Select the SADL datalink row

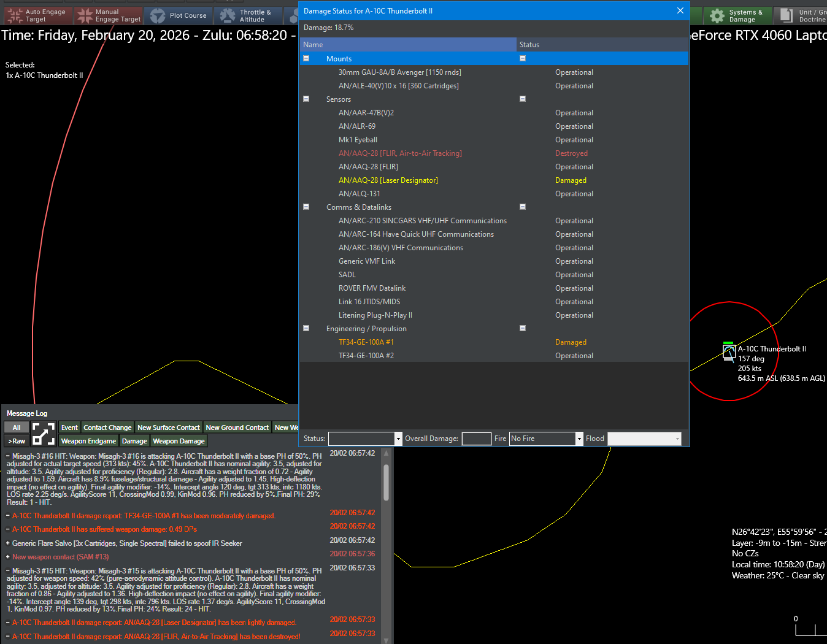pyautogui.click(x=494, y=275)
